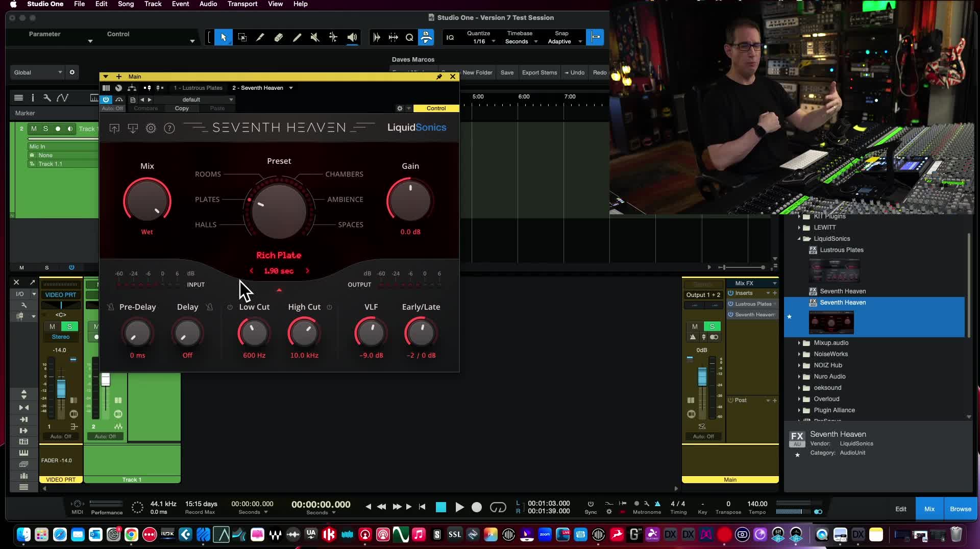Open Global options gear icon
The height and width of the screenshot is (549, 980).
click(x=72, y=72)
